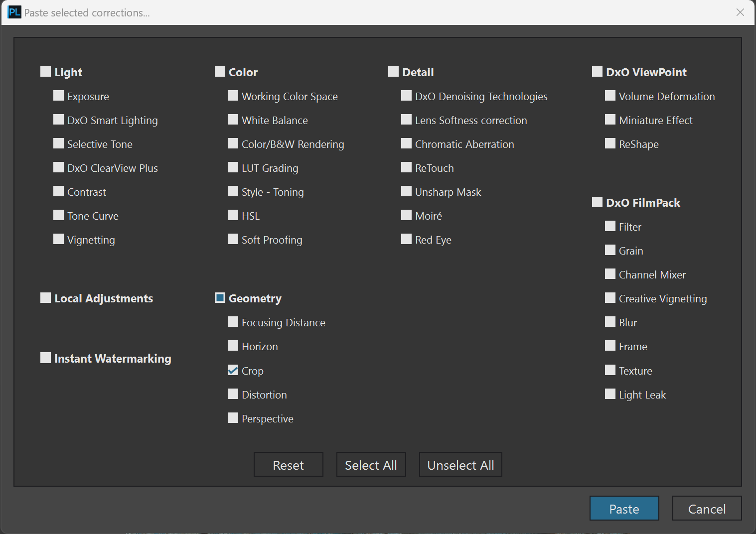
Task: Enable Focusing Distance checkbox
Action: tap(233, 322)
